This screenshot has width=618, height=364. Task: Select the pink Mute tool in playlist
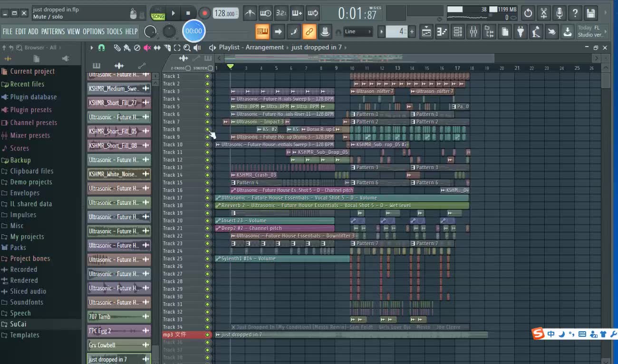click(147, 48)
